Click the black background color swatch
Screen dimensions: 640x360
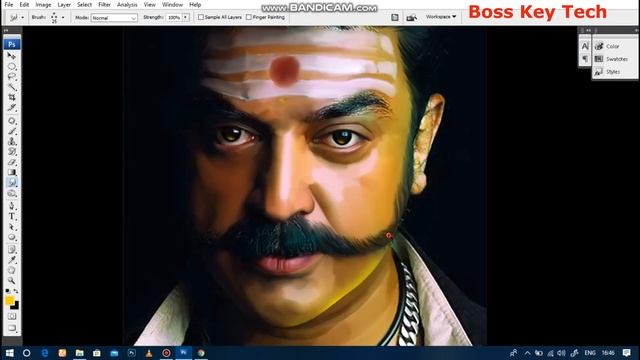16,306
